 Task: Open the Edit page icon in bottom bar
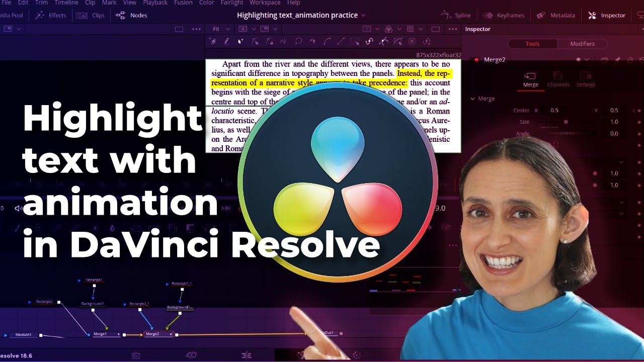click(x=247, y=355)
